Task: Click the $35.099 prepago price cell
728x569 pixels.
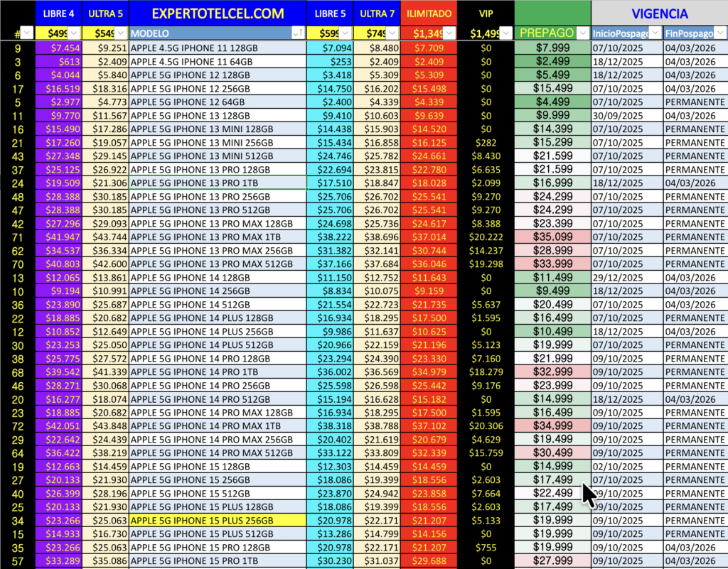Action: click(x=552, y=237)
